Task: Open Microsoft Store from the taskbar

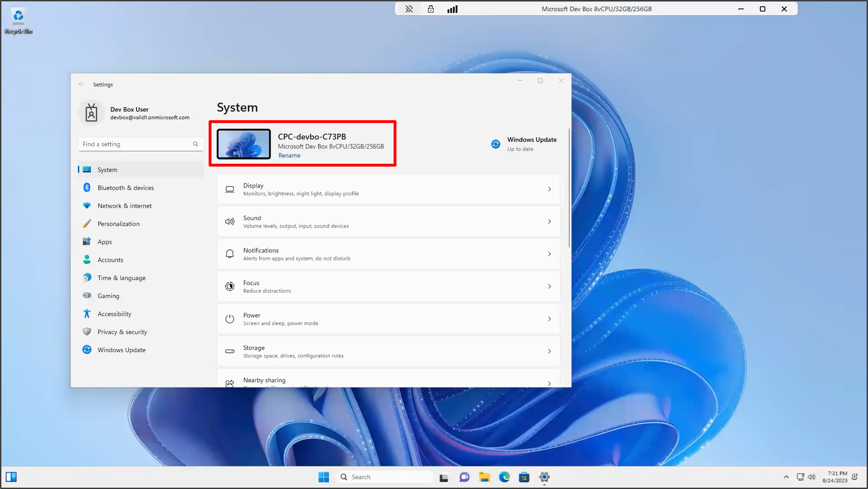Action: point(524,477)
